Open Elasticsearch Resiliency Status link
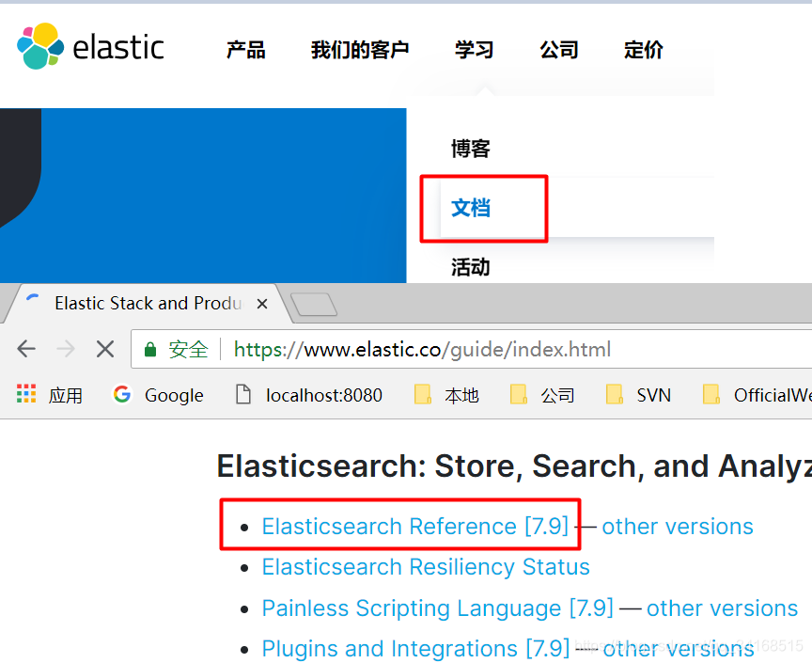The image size is (812, 663). click(426, 567)
